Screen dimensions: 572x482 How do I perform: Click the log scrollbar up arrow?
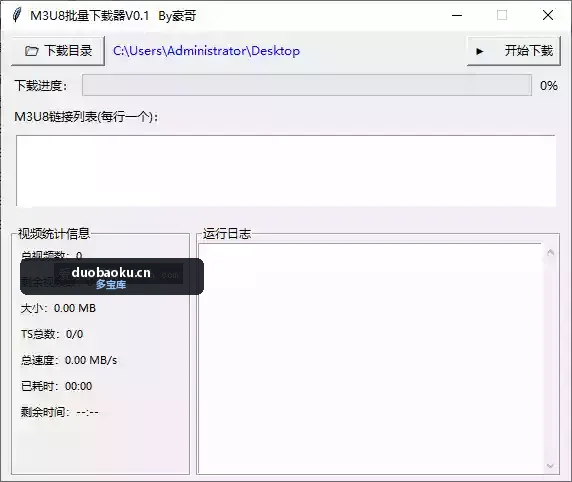click(x=550, y=252)
